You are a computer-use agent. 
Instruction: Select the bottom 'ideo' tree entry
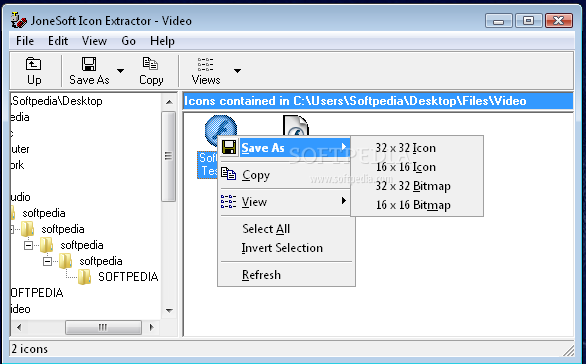pos(21,309)
